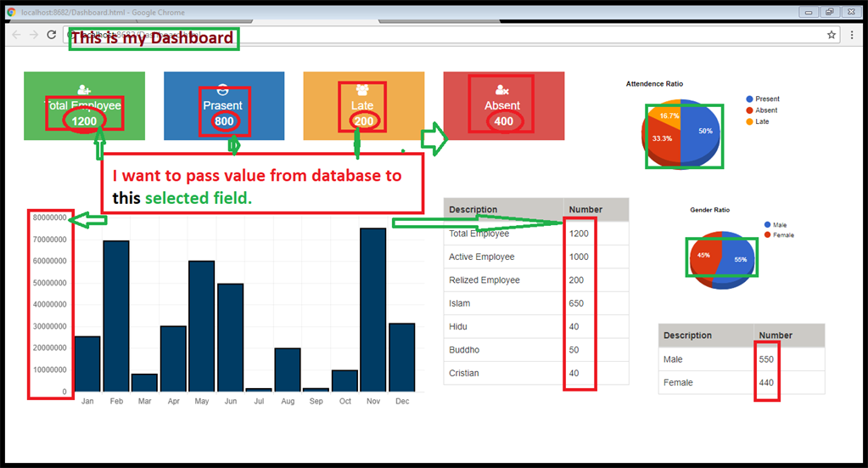Click the 55% slice of Gender pie
Image resolution: width=868 pixels, height=468 pixels.
pyautogui.click(x=738, y=259)
